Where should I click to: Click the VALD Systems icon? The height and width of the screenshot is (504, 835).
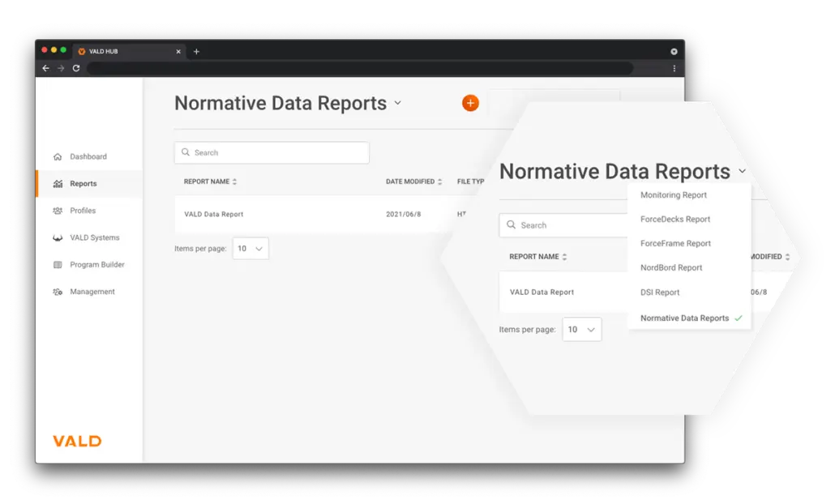pos(58,238)
